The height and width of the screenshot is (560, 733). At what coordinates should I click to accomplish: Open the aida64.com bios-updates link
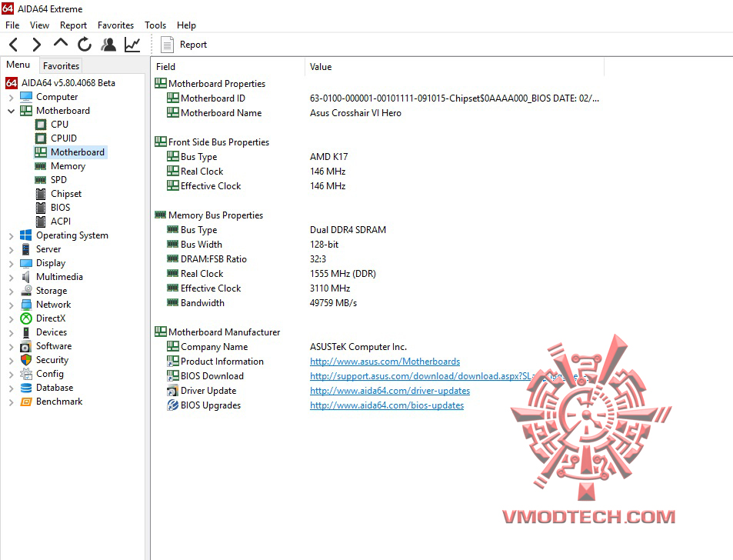[387, 405]
